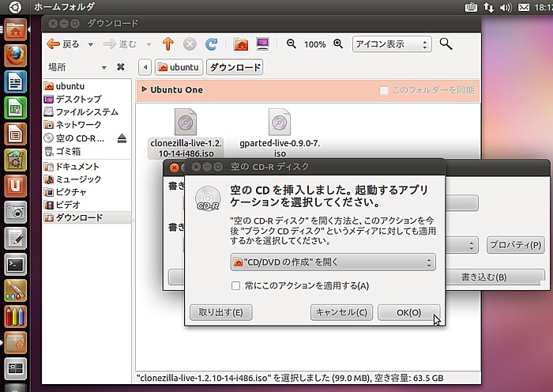Viewport: 553px width, 392px height.
Task: Select ubuntu home in sidebar
Action: tap(87, 86)
